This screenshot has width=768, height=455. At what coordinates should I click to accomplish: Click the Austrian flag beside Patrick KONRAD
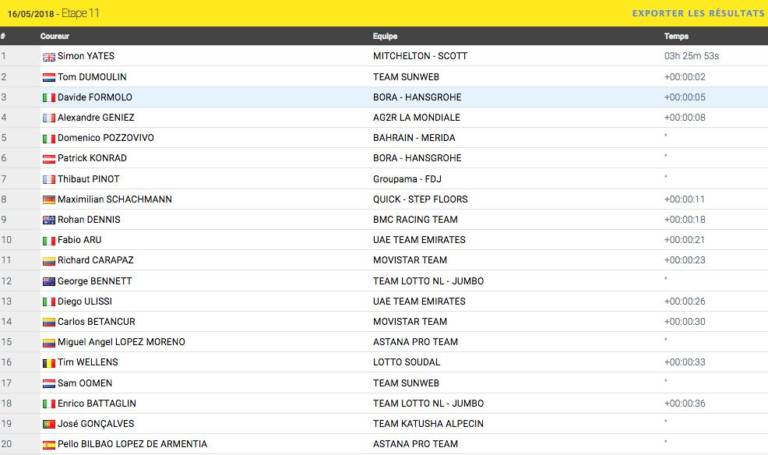coord(49,159)
